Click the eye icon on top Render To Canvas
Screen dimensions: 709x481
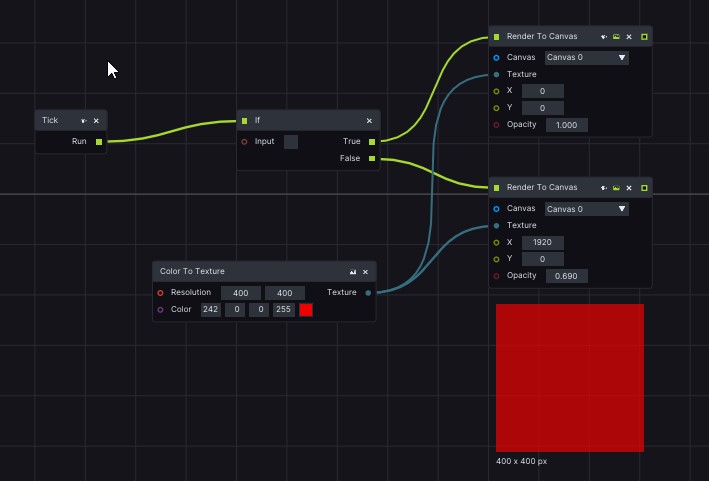[x=604, y=37]
